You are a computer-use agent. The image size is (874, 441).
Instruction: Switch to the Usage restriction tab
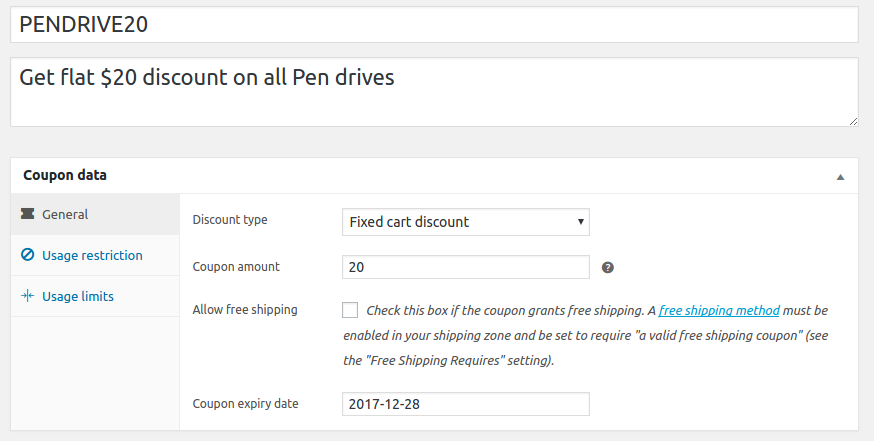tap(92, 255)
